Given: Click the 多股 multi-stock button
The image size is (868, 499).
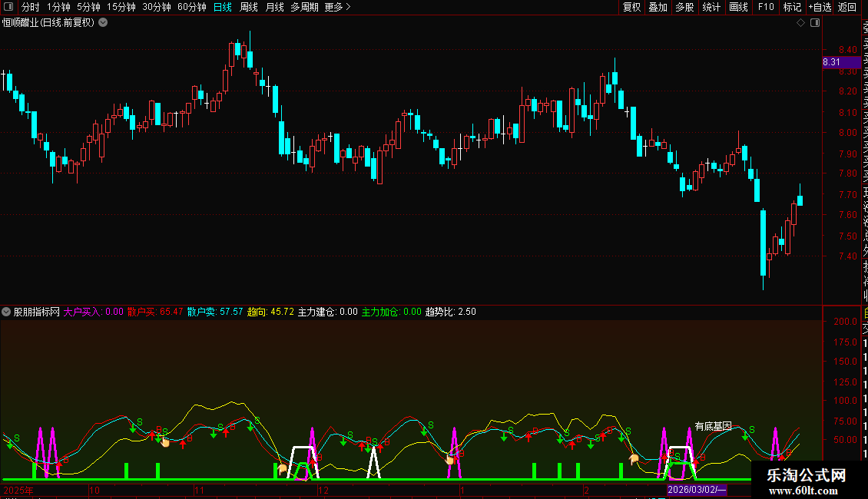Looking at the screenshot, I should pyautogui.click(x=684, y=7).
